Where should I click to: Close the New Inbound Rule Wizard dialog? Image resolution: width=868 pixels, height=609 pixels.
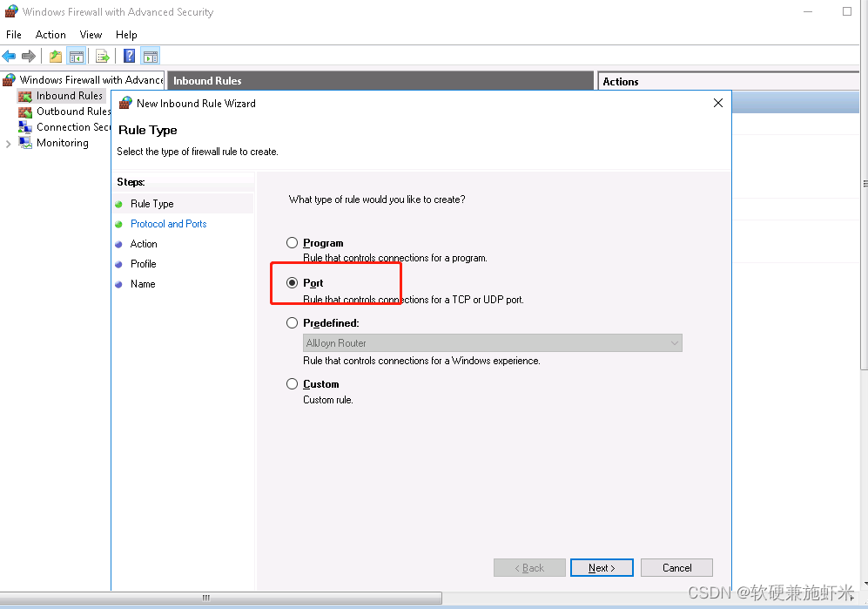718,103
